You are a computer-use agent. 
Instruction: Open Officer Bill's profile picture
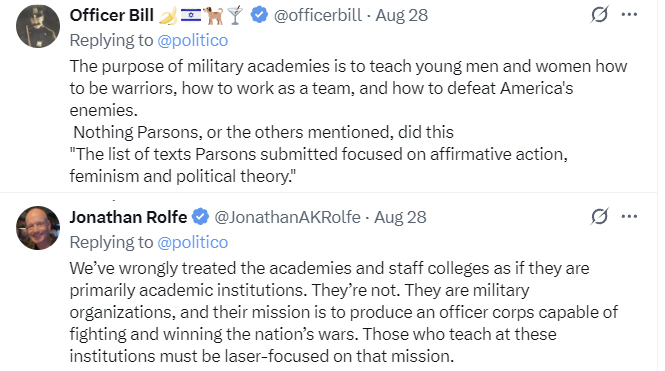point(38,26)
